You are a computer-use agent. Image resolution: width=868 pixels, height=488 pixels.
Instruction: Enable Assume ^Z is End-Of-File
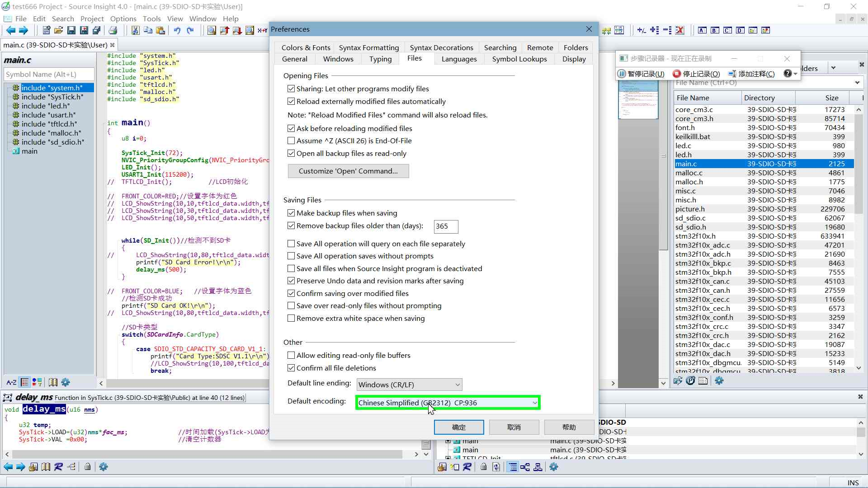[291, 141]
